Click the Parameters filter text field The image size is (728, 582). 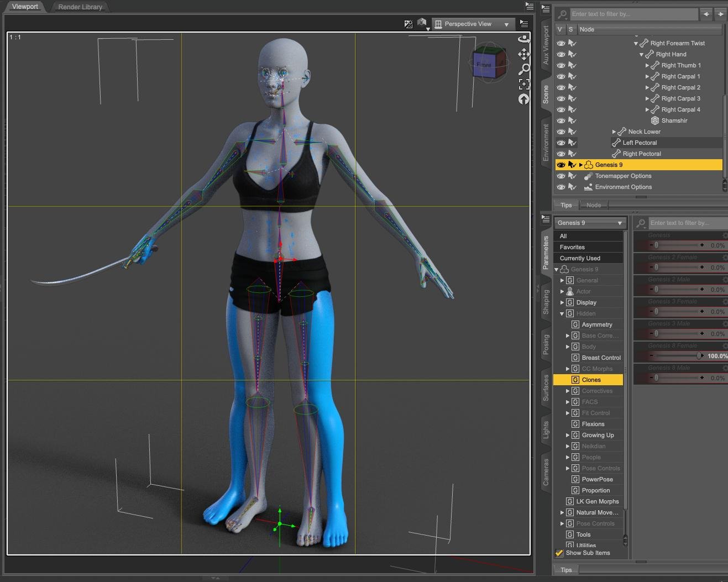(x=688, y=223)
